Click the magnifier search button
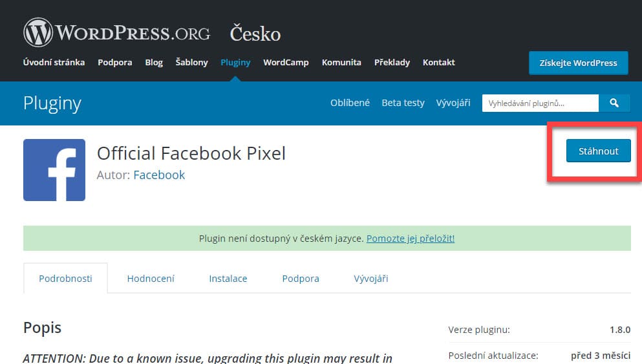The width and height of the screenshot is (642, 364). point(614,103)
